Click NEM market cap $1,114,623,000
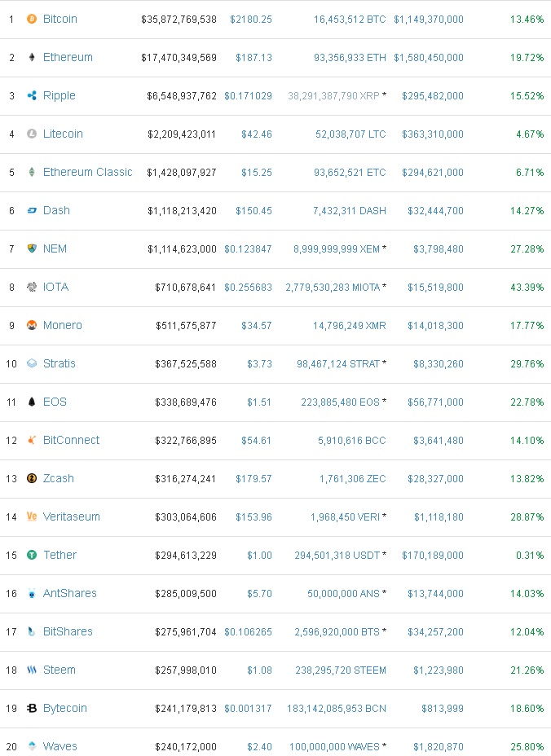551x756 pixels. tap(182, 249)
